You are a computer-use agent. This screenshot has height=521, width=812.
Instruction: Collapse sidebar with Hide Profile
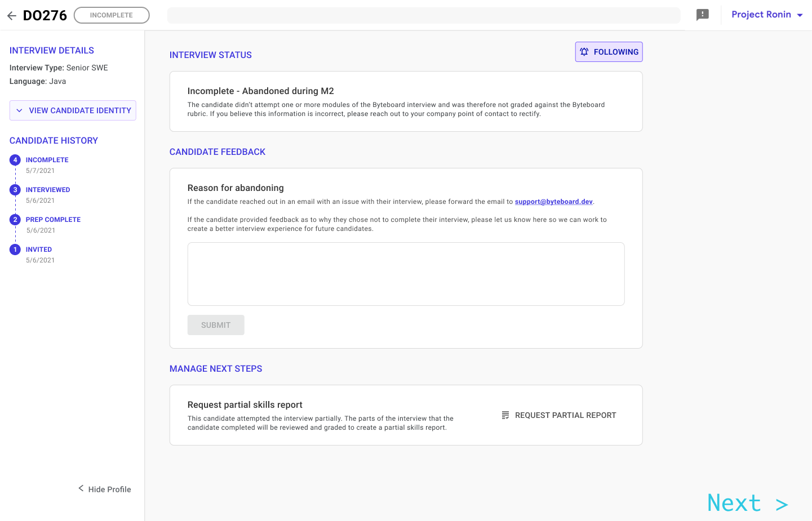105,489
